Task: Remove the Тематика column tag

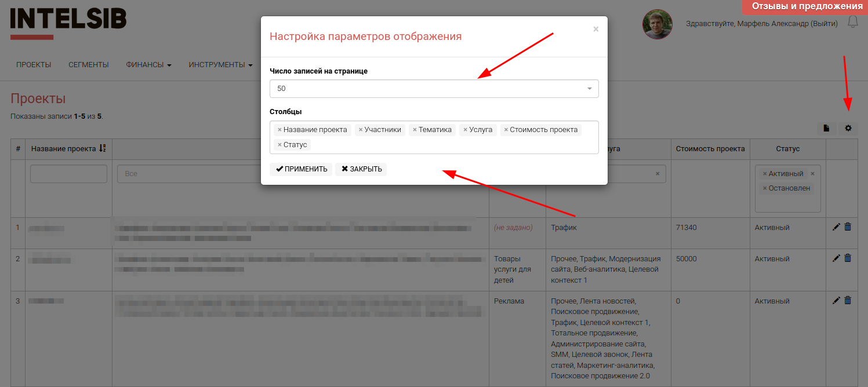Action: coord(415,130)
